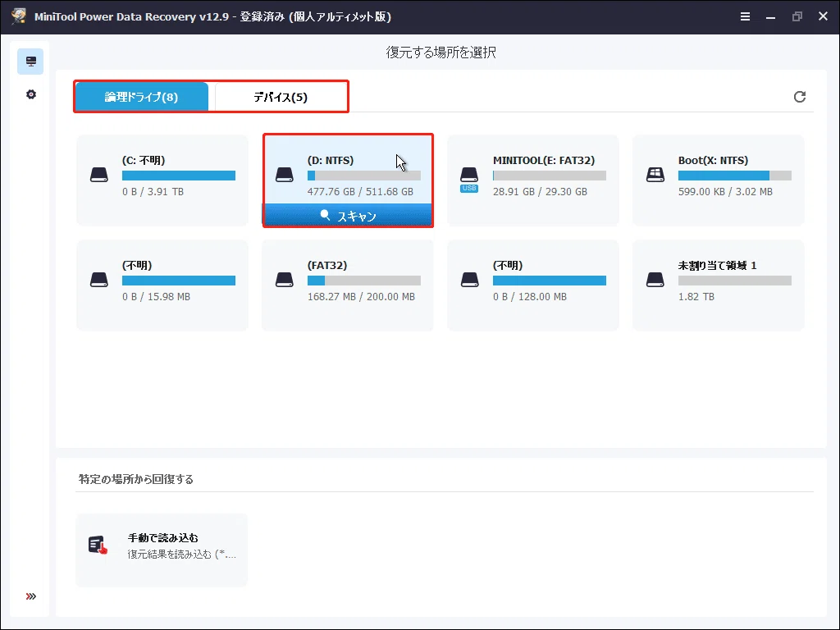Expand the sidebar with the double-arrow icon
Image resolution: width=840 pixels, height=630 pixels.
click(x=31, y=596)
